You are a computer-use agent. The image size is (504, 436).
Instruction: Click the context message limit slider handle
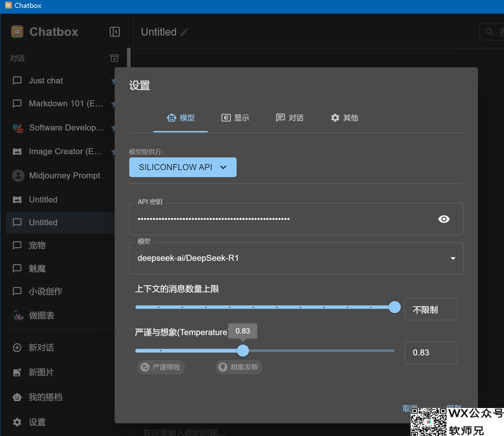pos(394,307)
